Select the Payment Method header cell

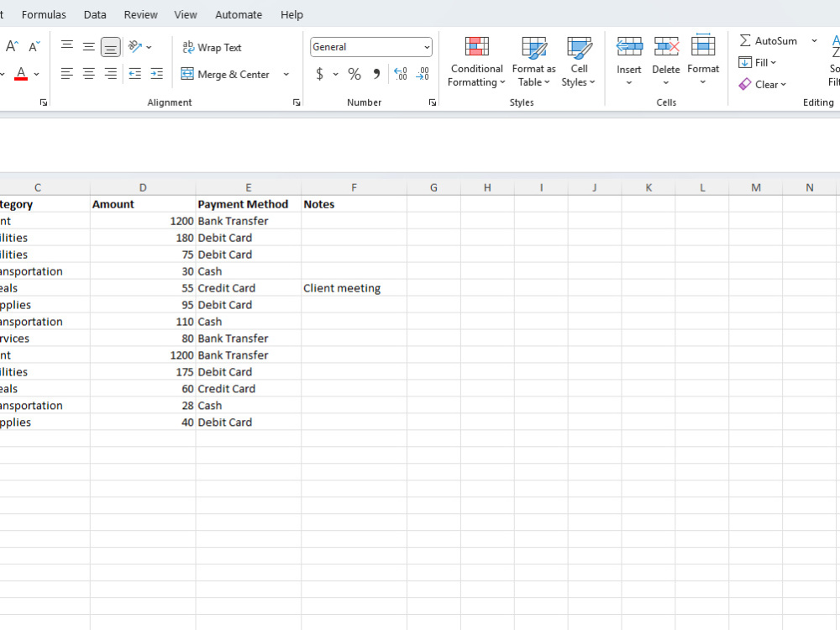pos(249,204)
